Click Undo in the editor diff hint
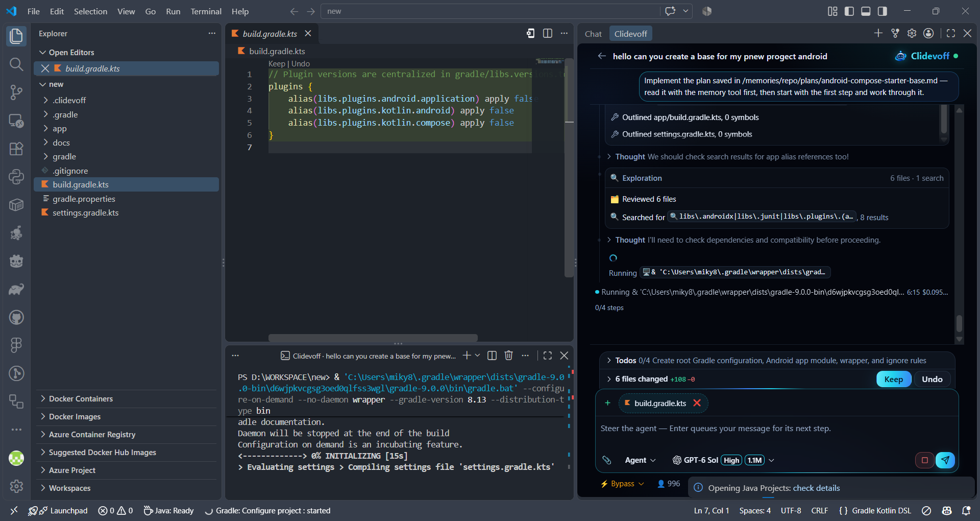Screen dimensions: 980x521 [300, 64]
